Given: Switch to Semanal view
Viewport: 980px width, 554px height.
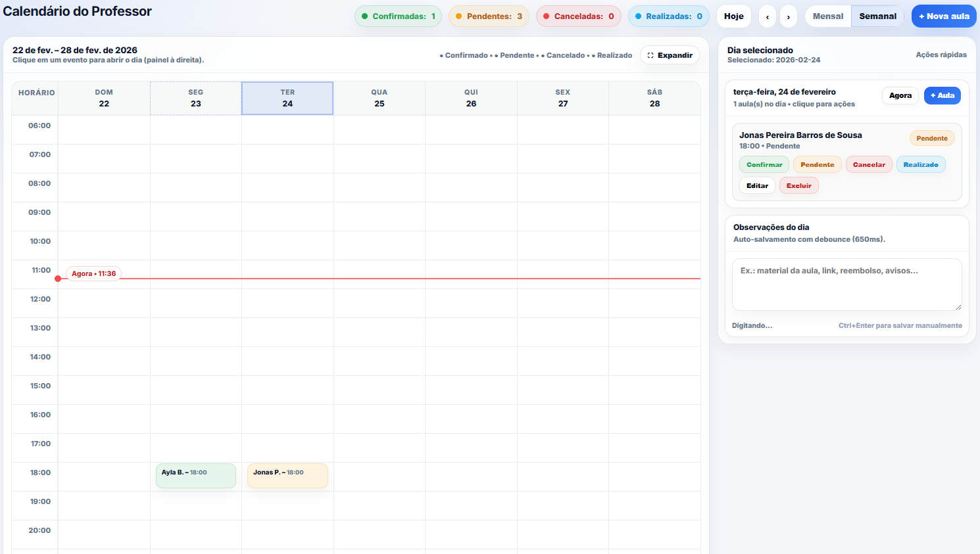Looking at the screenshot, I should click(877, 16).
